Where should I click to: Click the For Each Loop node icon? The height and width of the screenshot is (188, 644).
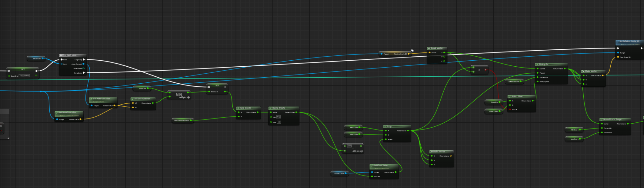tap(61, 55)
